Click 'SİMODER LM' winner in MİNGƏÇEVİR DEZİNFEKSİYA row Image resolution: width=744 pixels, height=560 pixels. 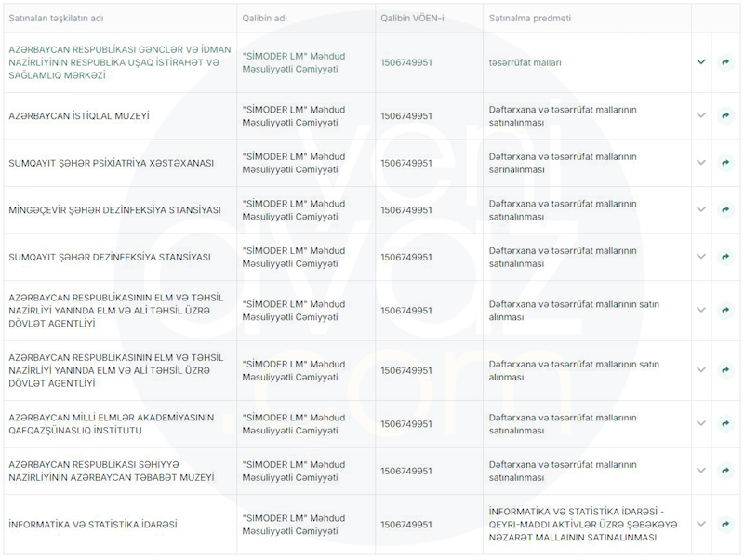coord(294,209)
